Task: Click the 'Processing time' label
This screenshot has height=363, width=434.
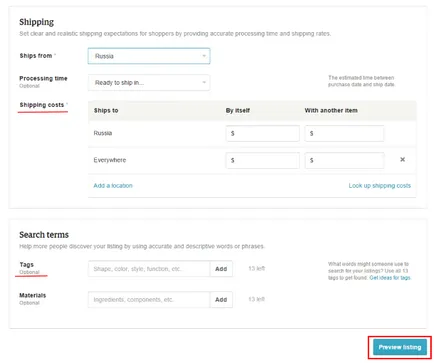Action: 43,78
